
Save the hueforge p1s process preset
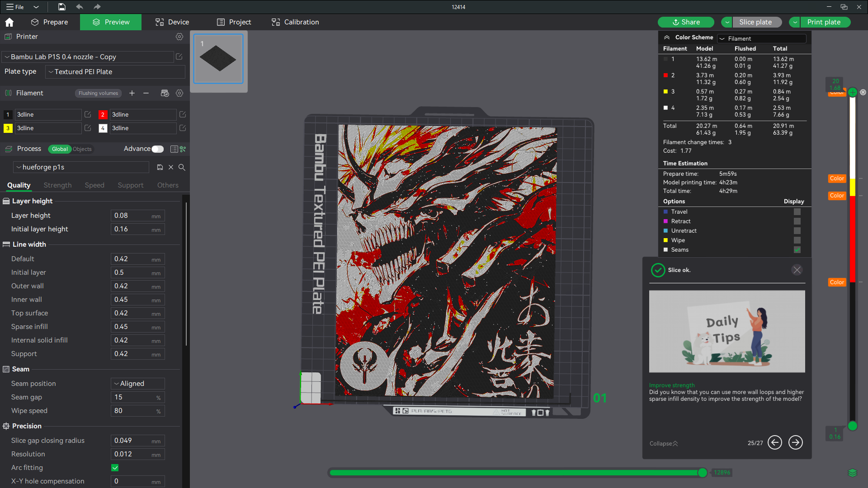coord(160,167)
